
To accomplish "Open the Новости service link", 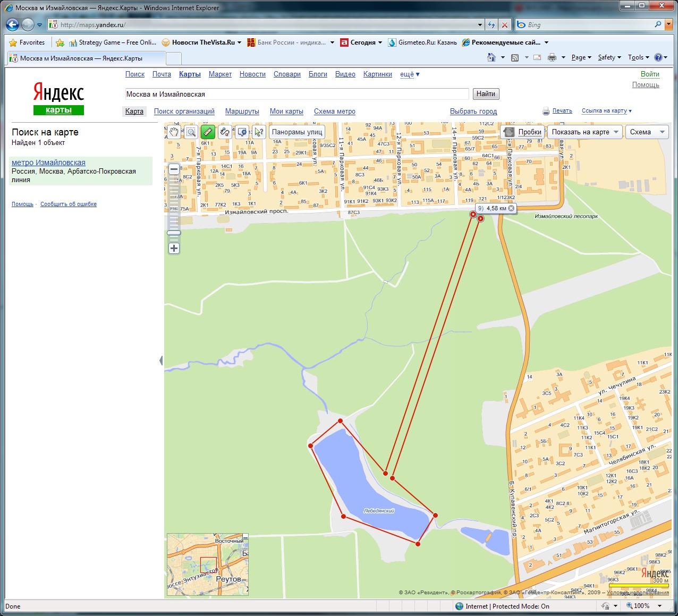I will pos(252,74).
